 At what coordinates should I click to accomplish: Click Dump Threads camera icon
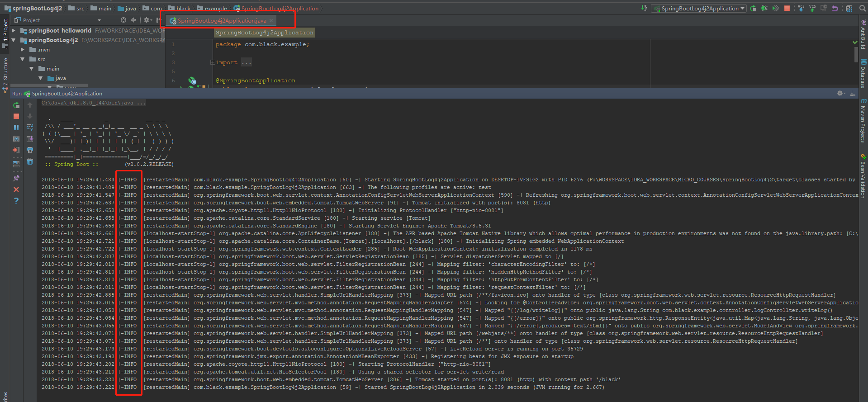coord(16,139)
